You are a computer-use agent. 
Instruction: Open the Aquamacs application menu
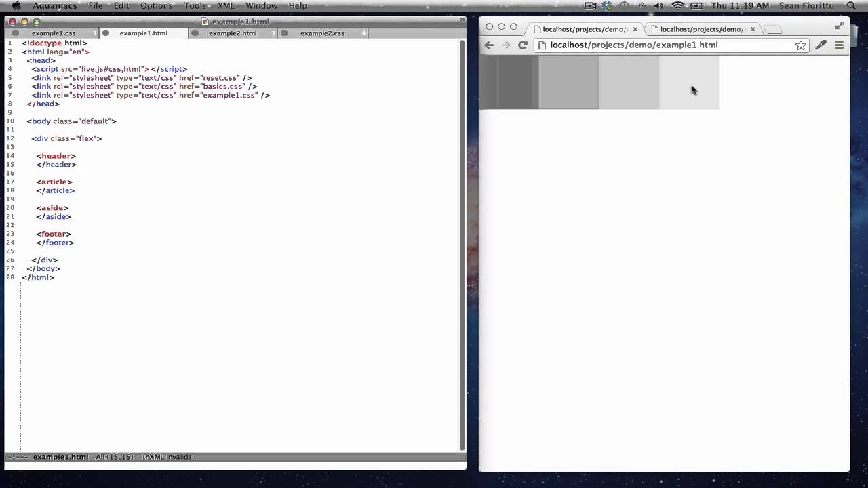pyautogui.click(x=56, y=6)
